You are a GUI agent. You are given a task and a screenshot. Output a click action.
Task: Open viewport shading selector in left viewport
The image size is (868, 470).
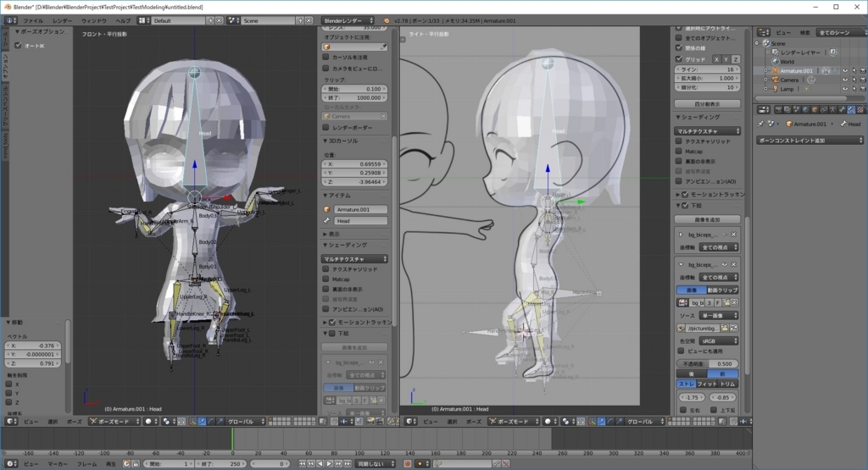click(x=151, y=422)
